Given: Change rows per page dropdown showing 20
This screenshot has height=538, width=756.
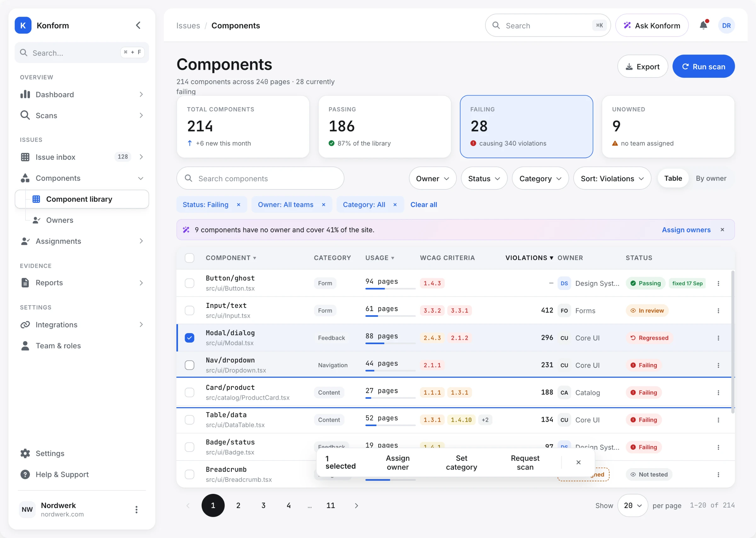Looking at the screenshot, I should (632, 506).
